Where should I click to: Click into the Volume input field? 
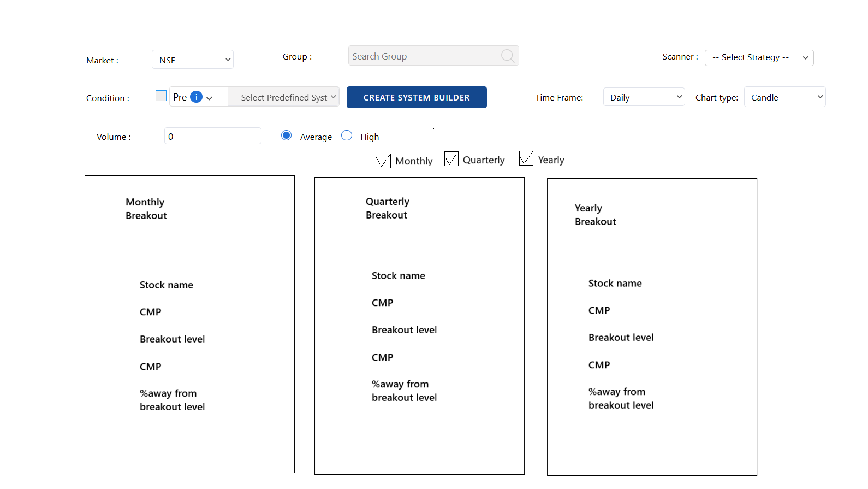[213, 136]
